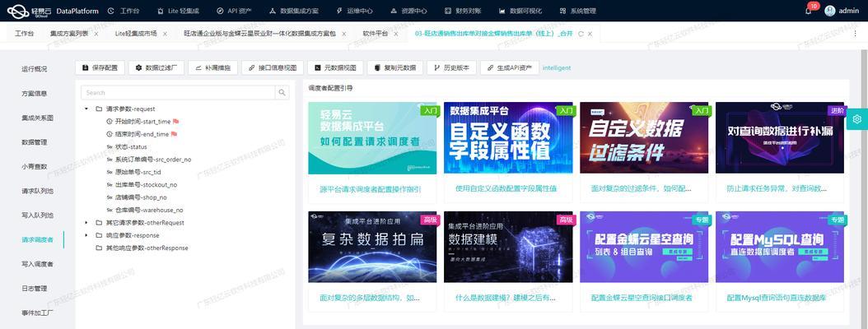
Task: Click the 数据过滤厂 button
Action: [156, 68]
